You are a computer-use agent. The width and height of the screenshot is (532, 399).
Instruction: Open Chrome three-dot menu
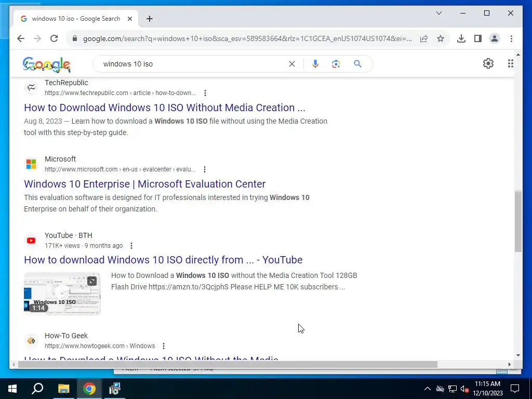pos(511,38)
